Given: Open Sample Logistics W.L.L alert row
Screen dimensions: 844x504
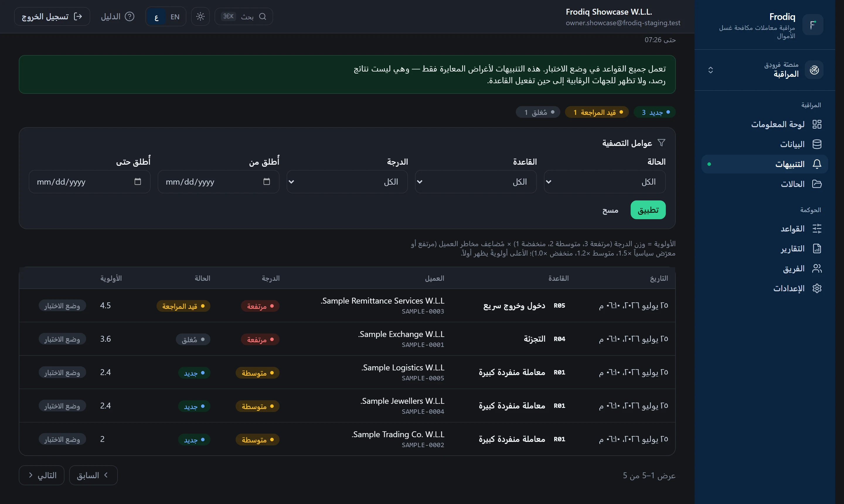Looking at the screenshot, I should click(x=347, y=372).
